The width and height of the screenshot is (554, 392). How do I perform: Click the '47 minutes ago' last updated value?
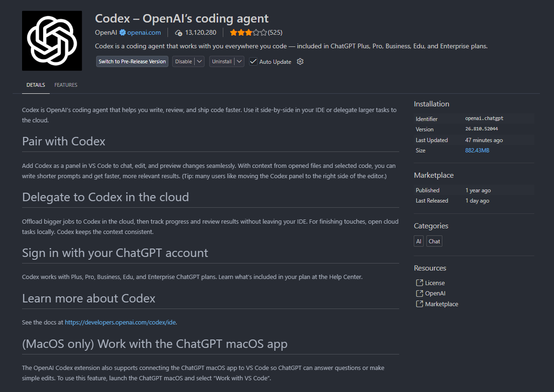[484, 140]
